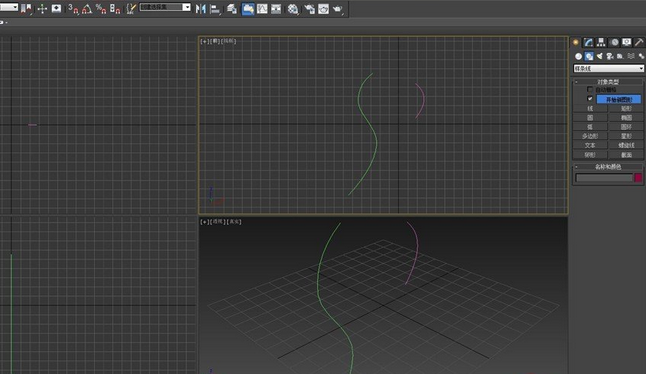
Task: Click the 文本 (Text) shape button
Action: (x=590, y=145)
